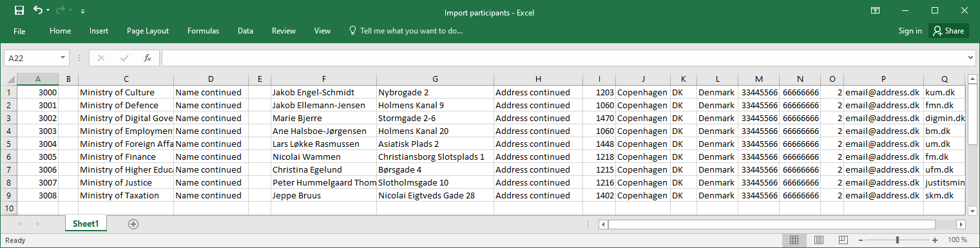Click cell Lars Løkke Rasmussen
The image size is (980, 248).
323,144
